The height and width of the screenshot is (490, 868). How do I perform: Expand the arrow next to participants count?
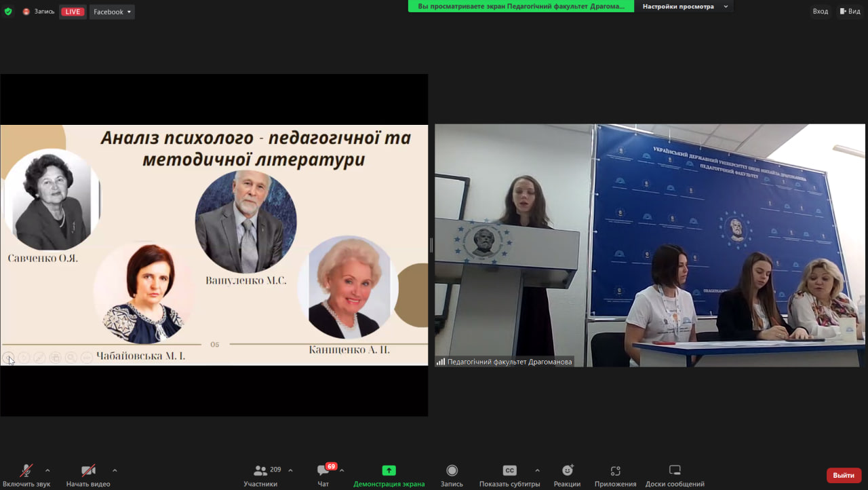coord(290,470)
